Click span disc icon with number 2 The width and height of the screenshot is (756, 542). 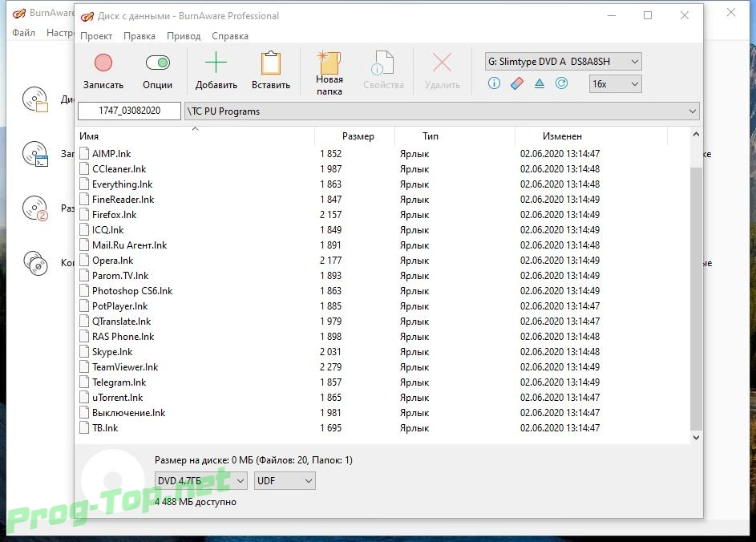point(35,208)
